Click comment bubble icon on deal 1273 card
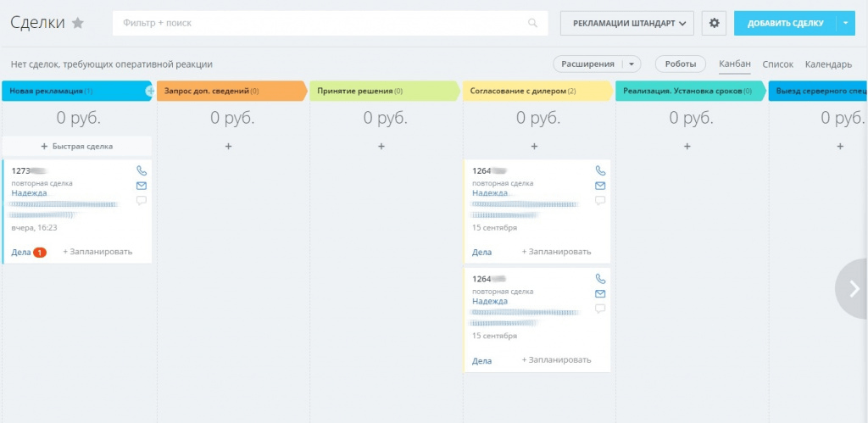This screenshot has height=423, width=868. click(142, 201)
